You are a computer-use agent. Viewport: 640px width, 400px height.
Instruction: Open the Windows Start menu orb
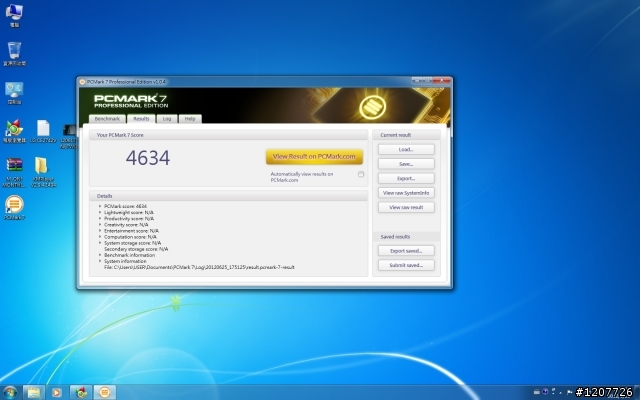coord(10,393)
